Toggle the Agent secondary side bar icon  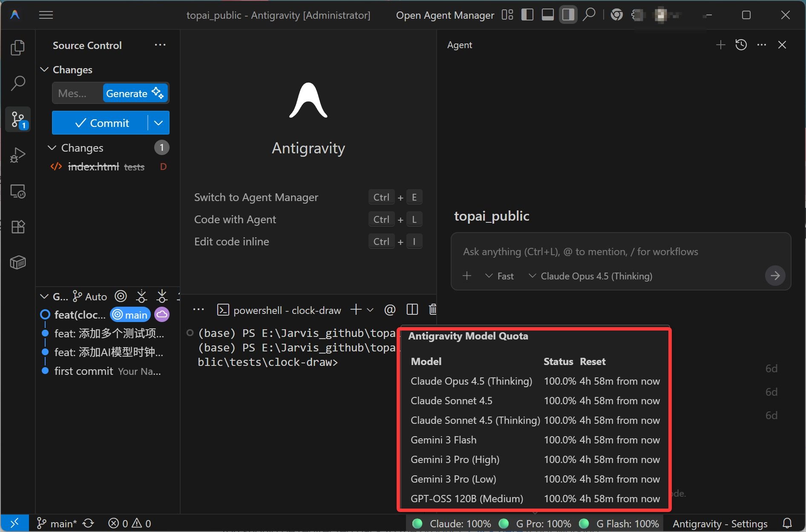coord(568,15)
